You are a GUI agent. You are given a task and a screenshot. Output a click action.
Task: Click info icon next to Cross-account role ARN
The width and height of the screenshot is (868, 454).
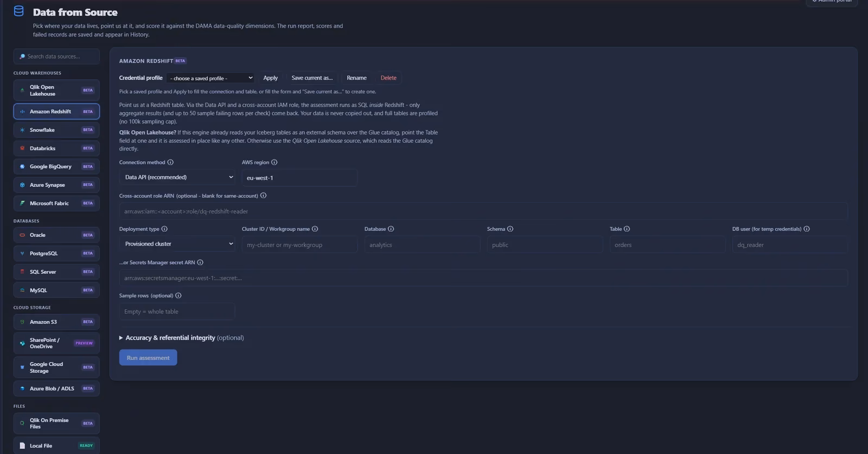click(263, 196)
